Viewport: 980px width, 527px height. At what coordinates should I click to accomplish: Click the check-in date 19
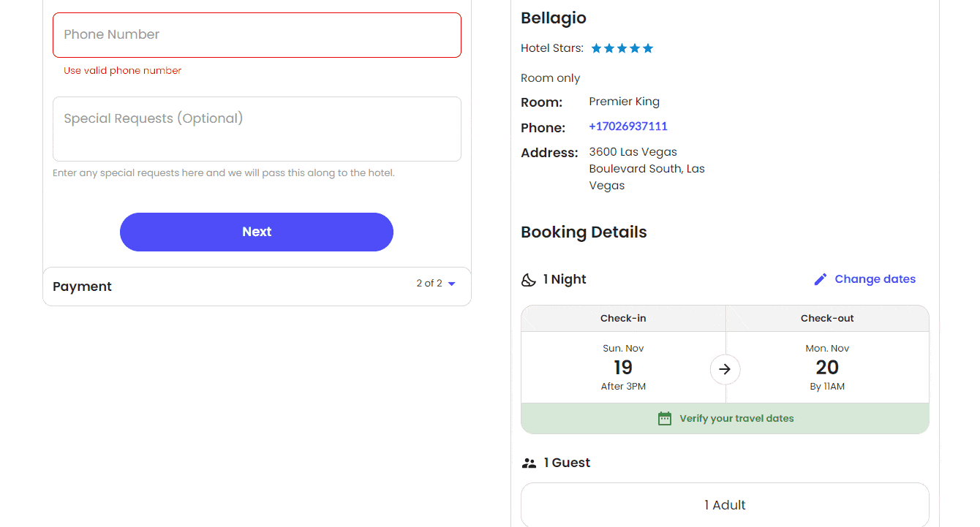(x=623, y=367)
